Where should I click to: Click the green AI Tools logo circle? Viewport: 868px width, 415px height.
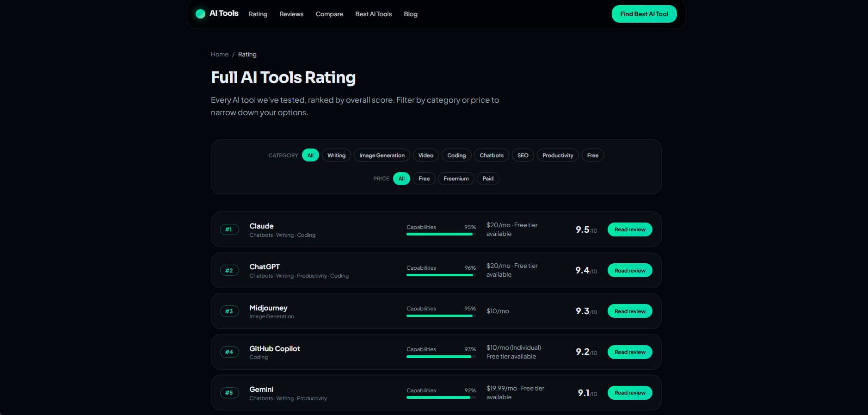[200, 14]
